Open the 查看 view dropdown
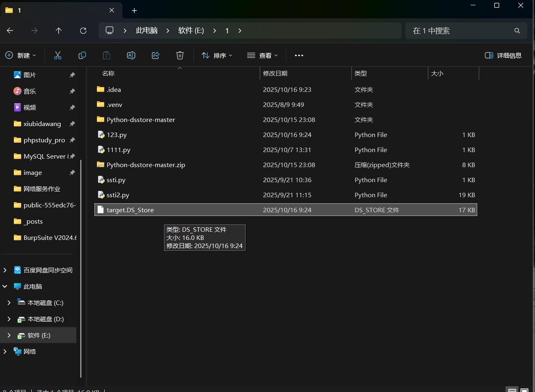 point(263,55)
